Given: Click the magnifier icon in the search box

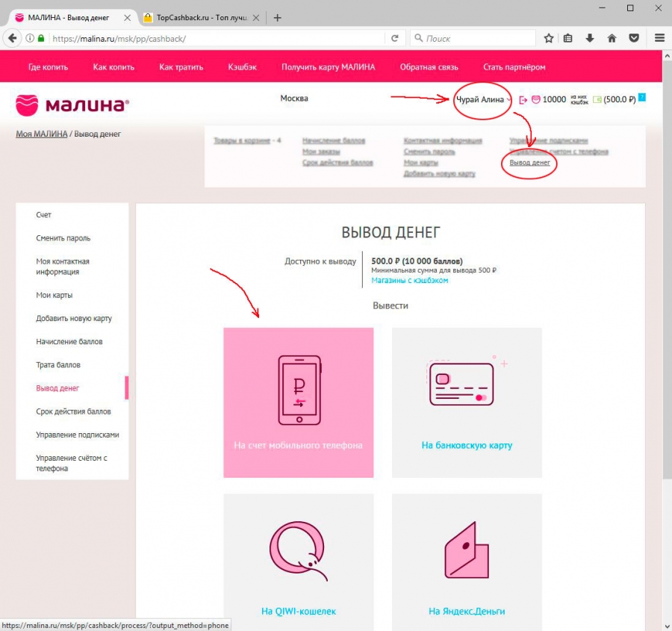Looking at the screenshot, I should tap(419, 38).
